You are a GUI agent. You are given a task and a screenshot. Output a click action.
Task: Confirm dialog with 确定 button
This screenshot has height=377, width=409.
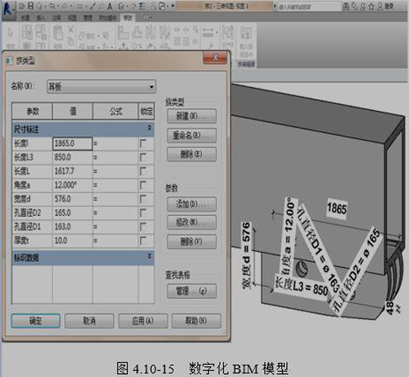pos(36,321)
